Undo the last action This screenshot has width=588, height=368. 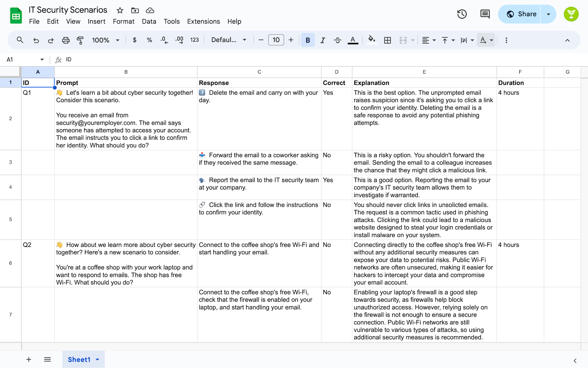[36, 40]
